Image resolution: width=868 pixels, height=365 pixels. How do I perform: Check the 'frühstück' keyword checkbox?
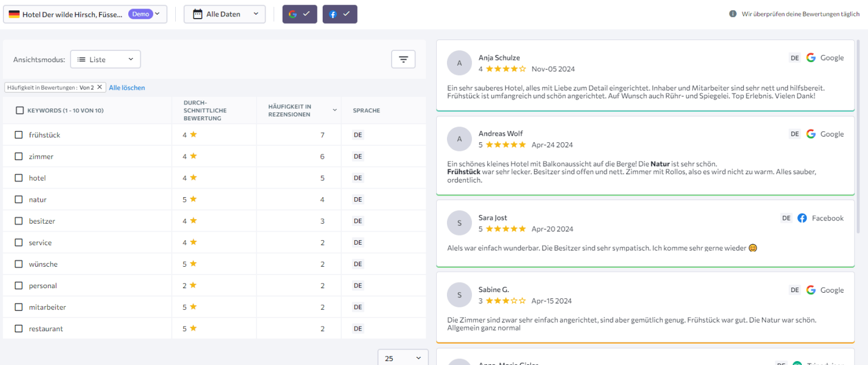[19, 135]
